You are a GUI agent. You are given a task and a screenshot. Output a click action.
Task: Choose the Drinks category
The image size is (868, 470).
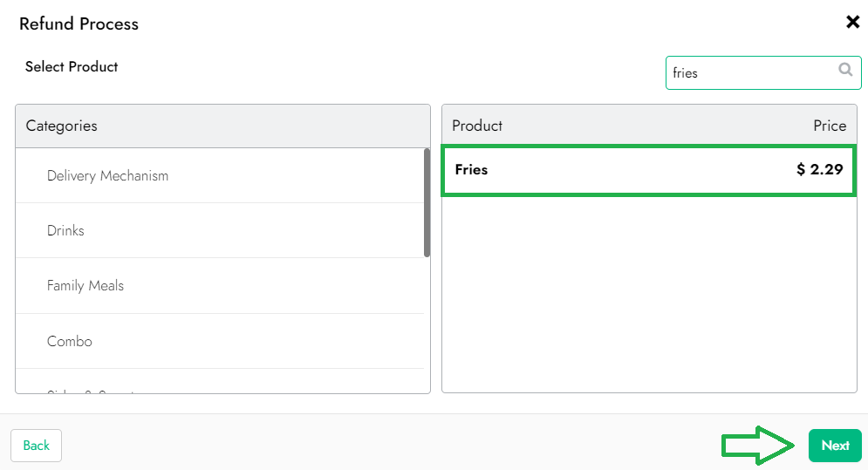click(65, 231)
